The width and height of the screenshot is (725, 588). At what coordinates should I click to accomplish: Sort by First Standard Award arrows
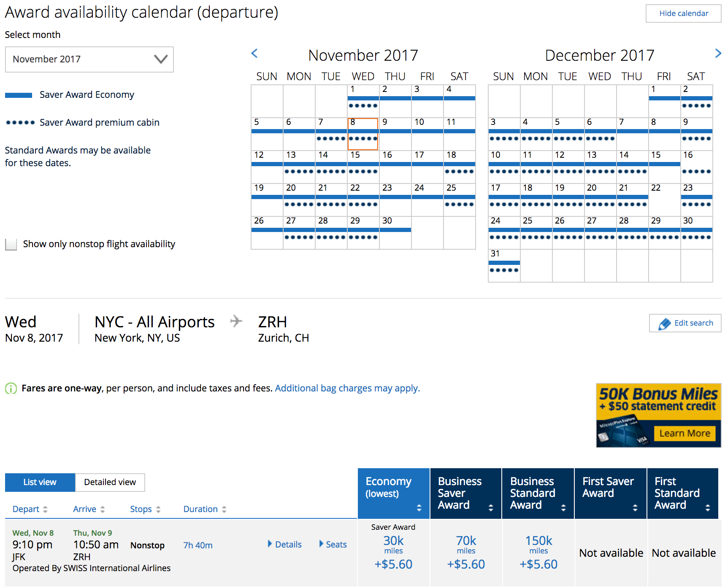708,508
